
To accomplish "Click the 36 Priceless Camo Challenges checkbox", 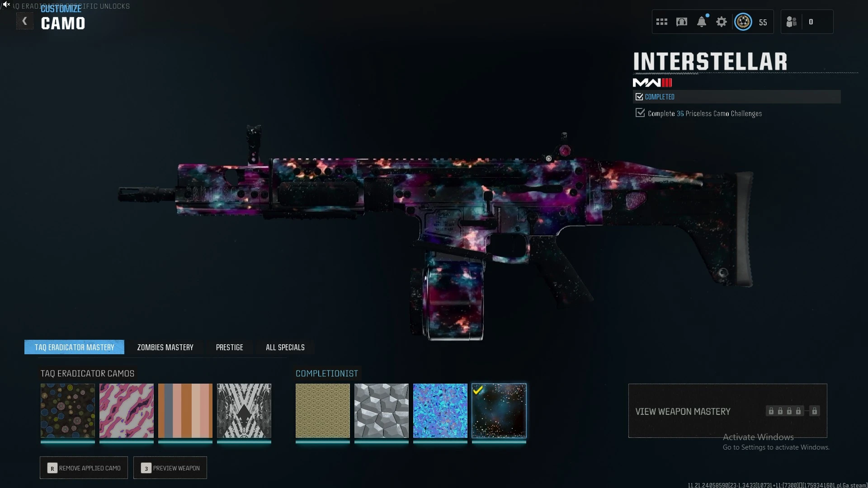I will (x=640, y=113).
